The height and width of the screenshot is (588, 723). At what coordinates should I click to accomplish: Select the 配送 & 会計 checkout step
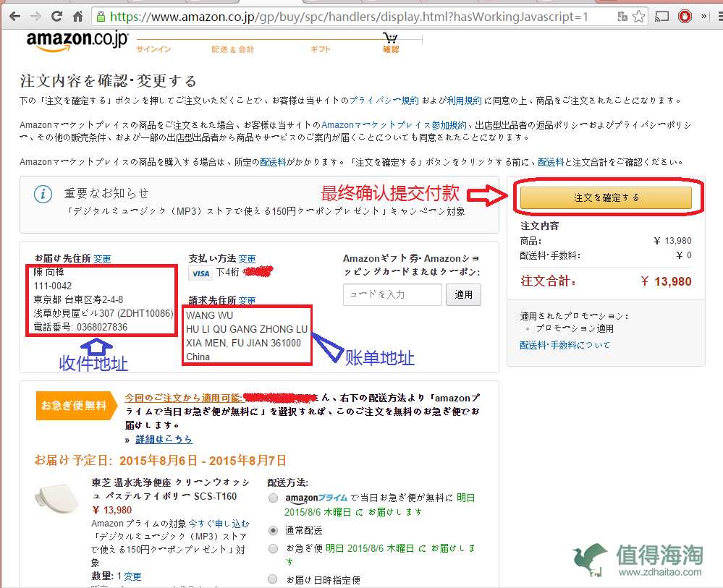click(x=232, y=49)
